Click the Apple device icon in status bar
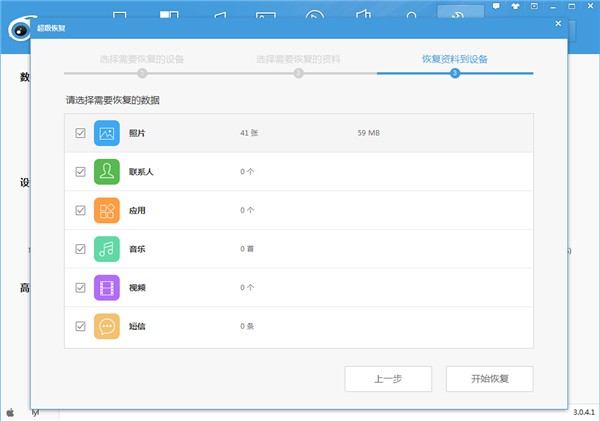 (10, 412)
